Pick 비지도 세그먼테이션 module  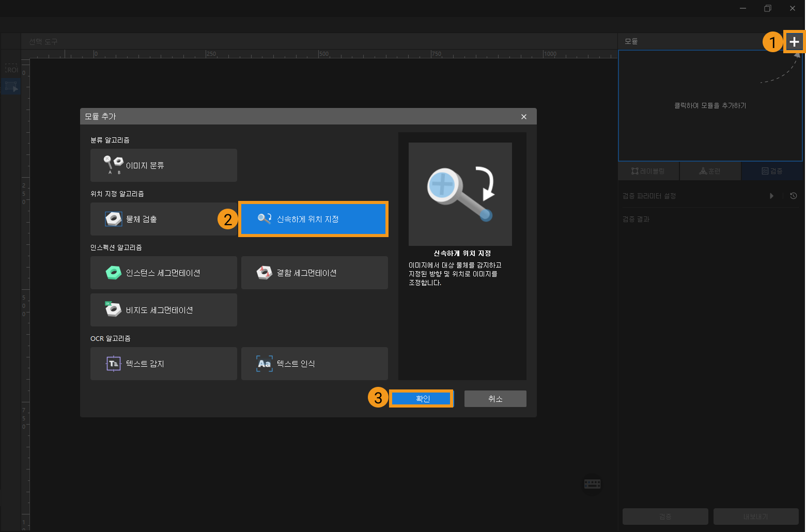click(163, 310)
